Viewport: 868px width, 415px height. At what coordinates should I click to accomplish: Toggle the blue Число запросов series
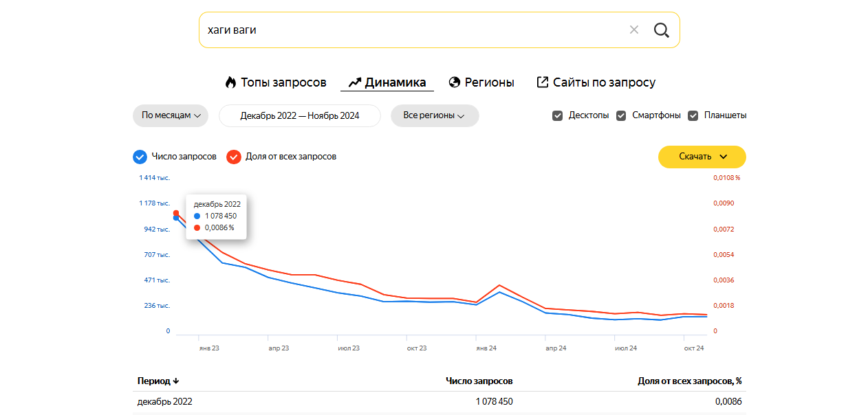tap(140, 157)
